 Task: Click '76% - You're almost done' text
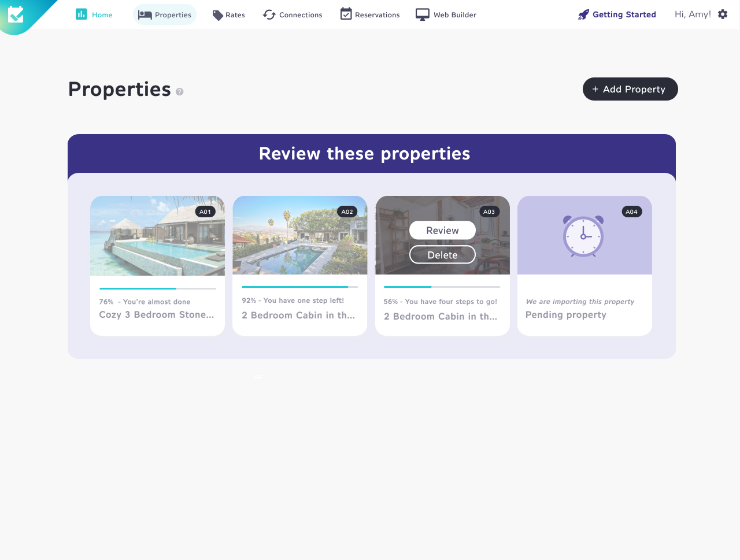tap(145, 302)
